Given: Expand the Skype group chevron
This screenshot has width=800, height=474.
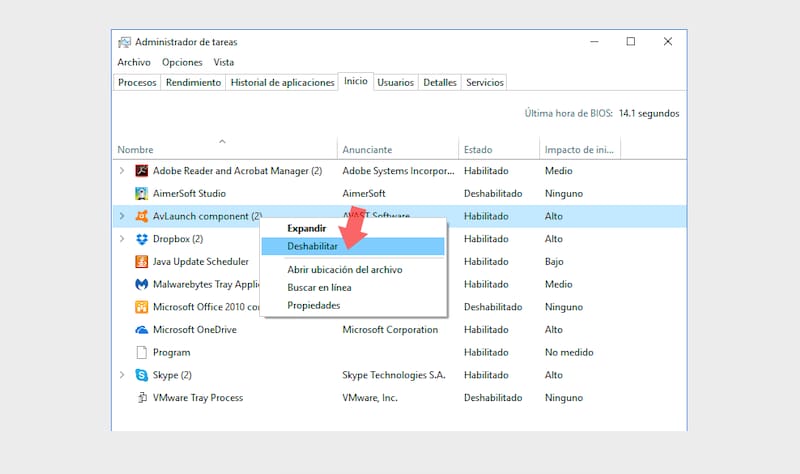Looking at the screenshot, I should 121,375.
